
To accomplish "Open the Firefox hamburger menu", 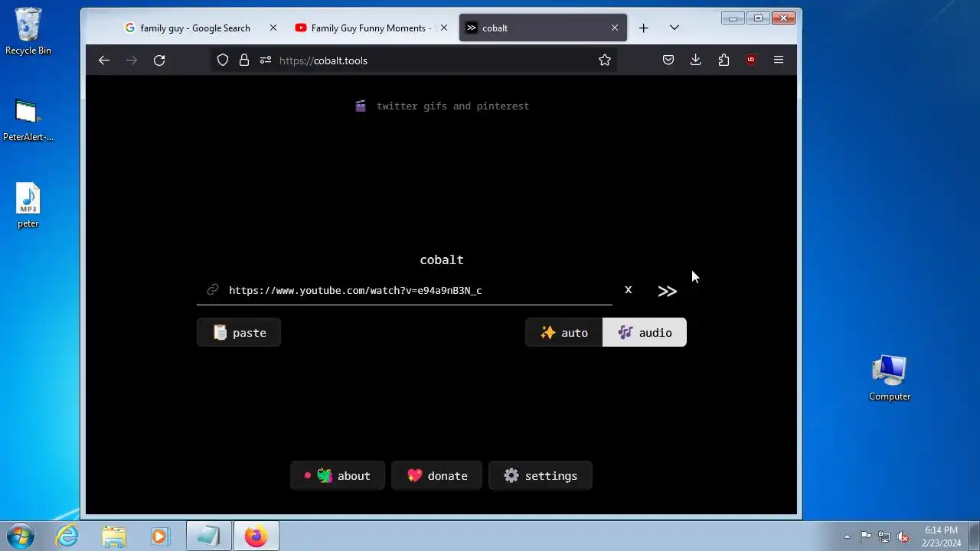I will click(779, 60).
